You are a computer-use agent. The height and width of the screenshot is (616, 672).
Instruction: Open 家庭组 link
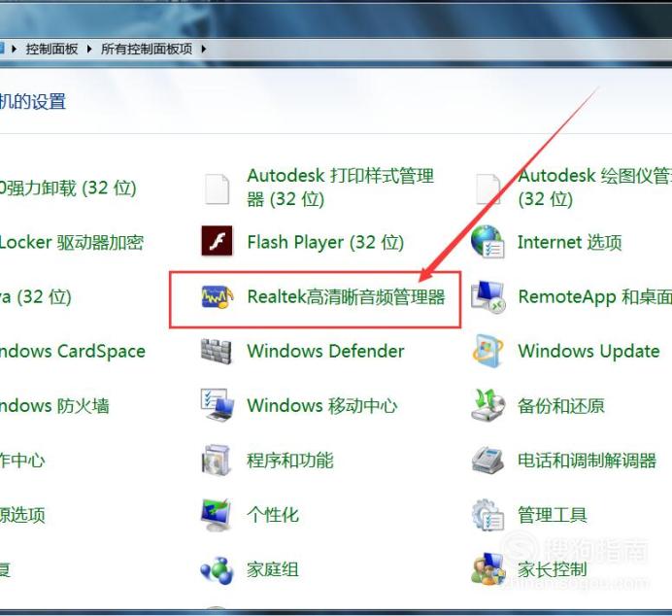[273, 569]
